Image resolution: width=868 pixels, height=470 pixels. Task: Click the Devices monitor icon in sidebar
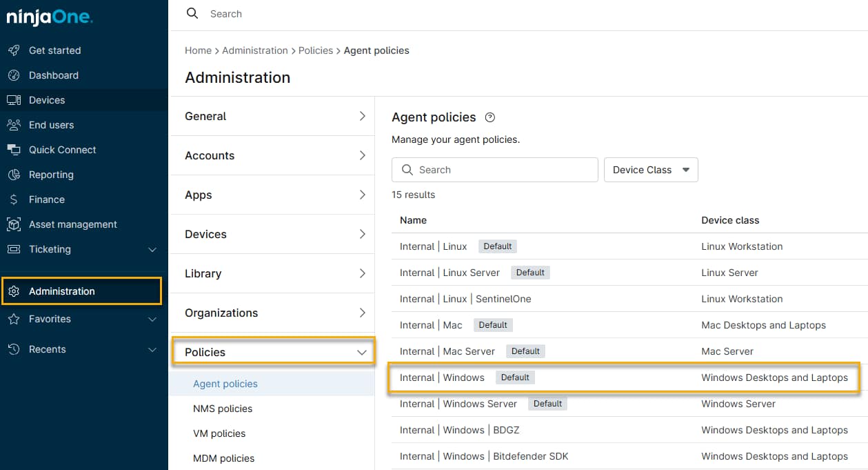14,100
